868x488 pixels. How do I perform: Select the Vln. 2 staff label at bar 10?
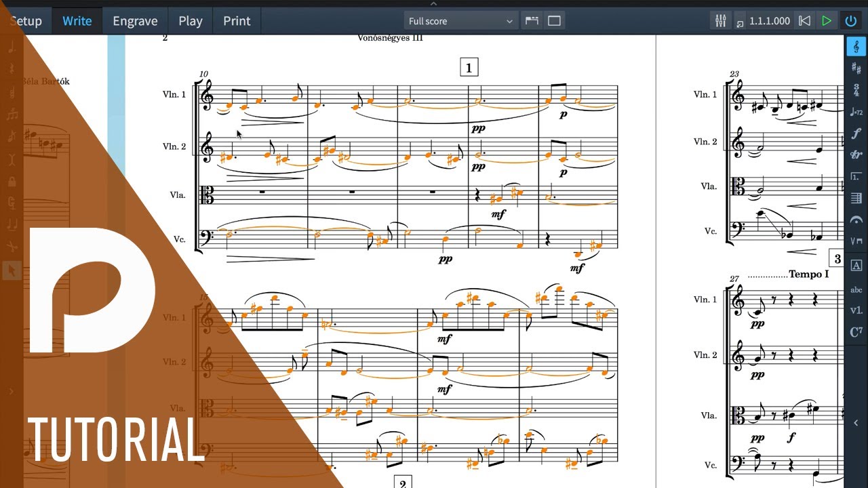tap(174, 147)
